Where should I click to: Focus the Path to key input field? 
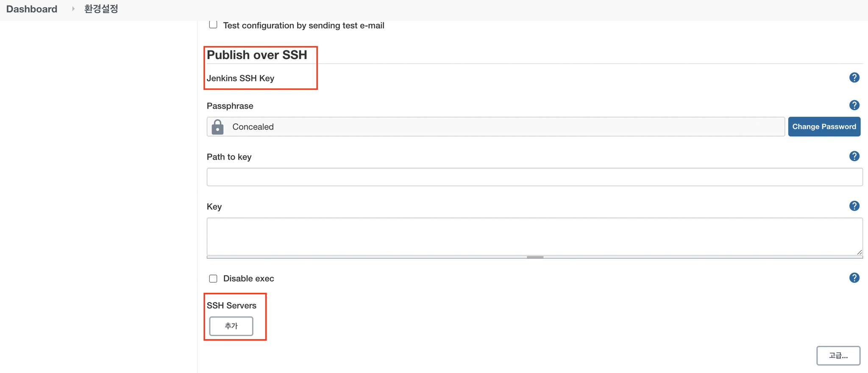coord(534,177)
